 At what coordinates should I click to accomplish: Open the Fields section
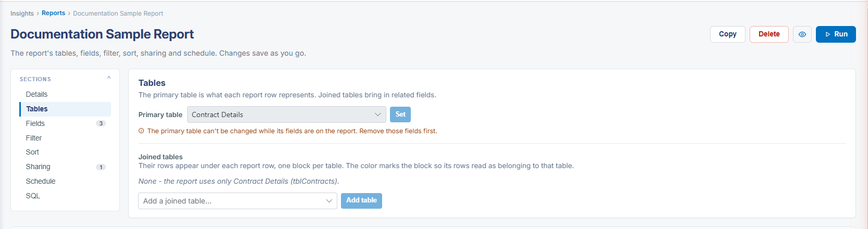pos(65,123)
